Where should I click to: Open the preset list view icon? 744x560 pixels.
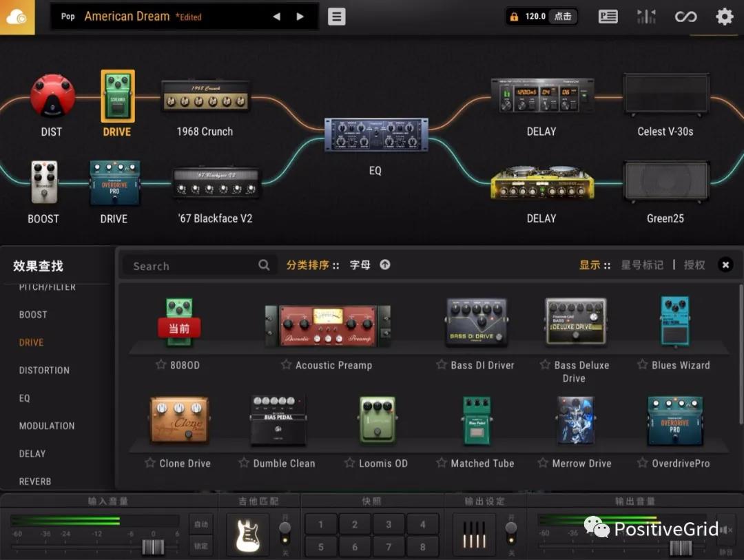point(608,17)
